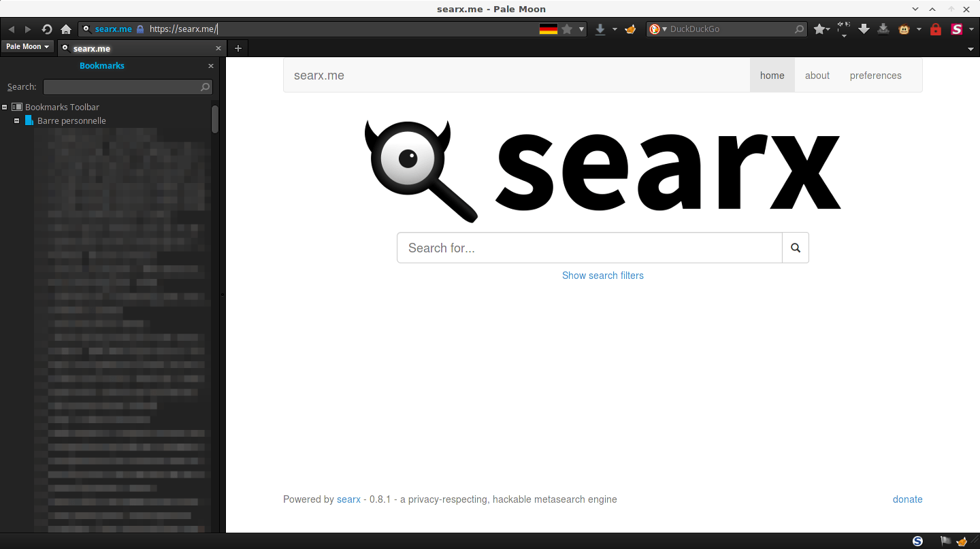
Task: Focus the Search for... input field
Action: click(x=589, y=248)
